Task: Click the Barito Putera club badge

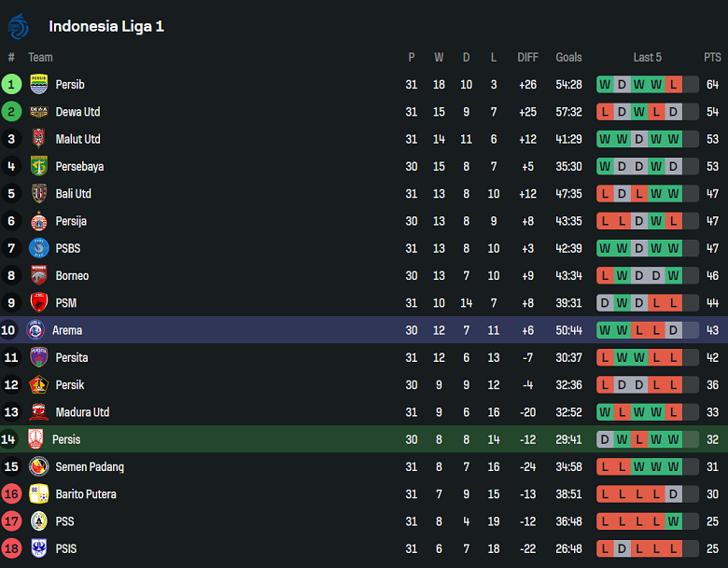Action: click(x=38, y=494)
